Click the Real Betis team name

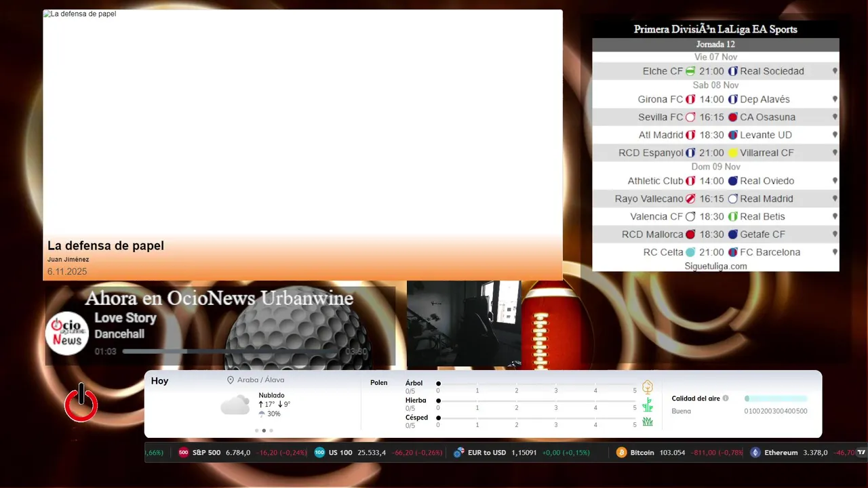click(x=762, y=217)
